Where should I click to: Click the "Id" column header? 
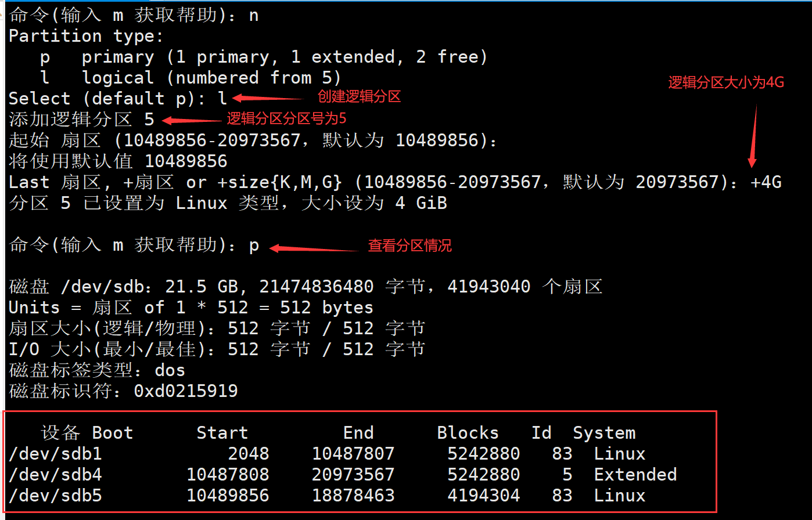click(541, 433)
